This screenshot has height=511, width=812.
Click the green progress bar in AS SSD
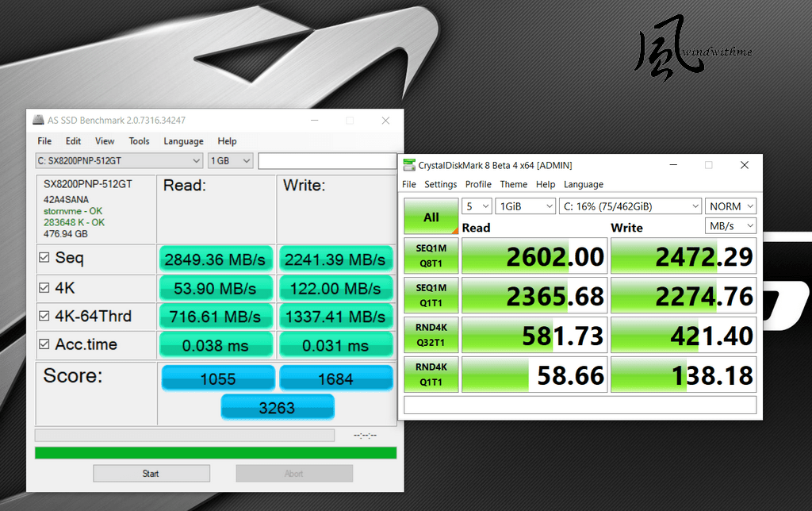[216, 453]
